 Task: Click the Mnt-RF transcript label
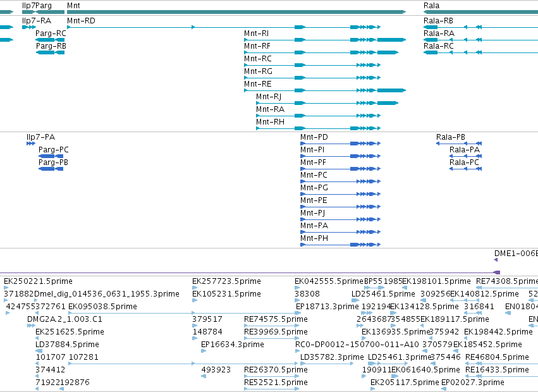coord(257,46)
